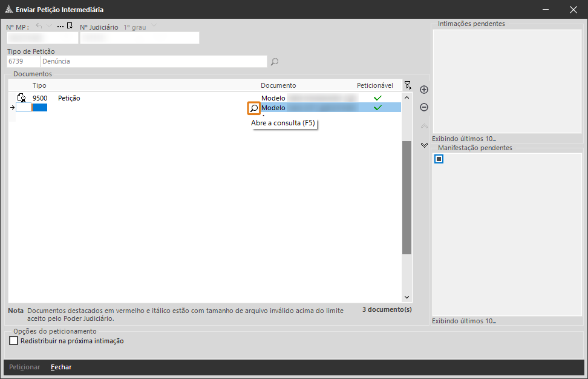
Task: Click the Fechar button
Action: click(x=61, y=367)
